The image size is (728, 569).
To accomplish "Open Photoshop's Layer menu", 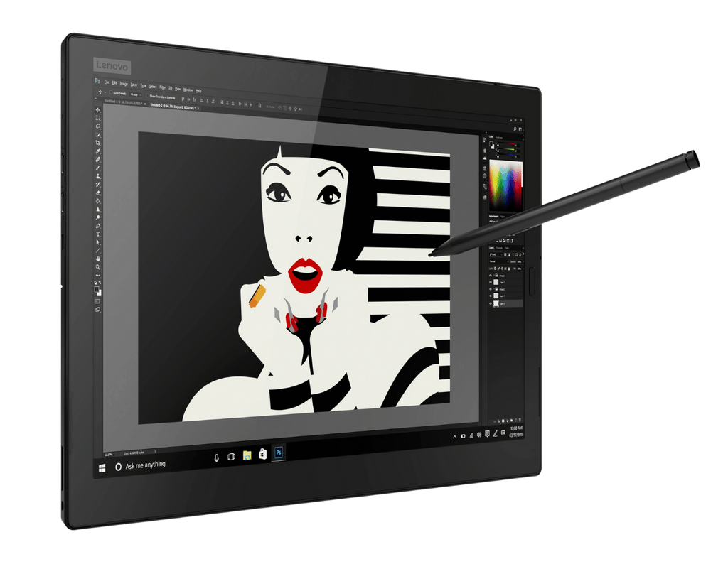I will (133, 85).
